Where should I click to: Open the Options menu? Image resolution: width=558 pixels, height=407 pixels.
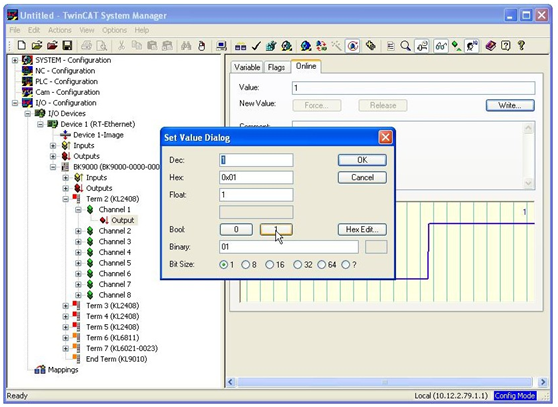[x=114, y=30]
